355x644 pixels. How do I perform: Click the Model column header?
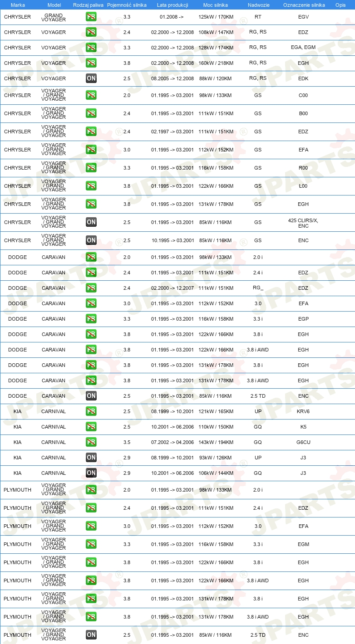pyautogui.click(x=54, y=5)
